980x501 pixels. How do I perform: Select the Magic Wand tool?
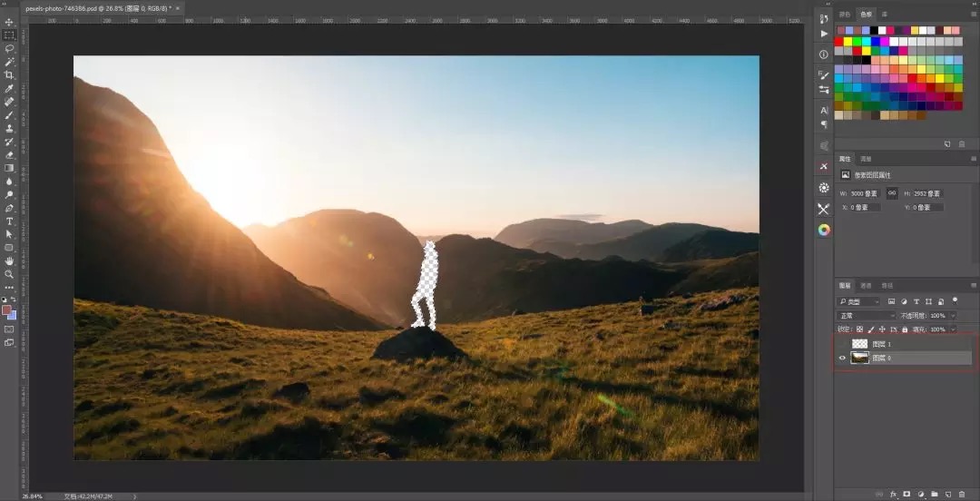(x=9, y=62)
